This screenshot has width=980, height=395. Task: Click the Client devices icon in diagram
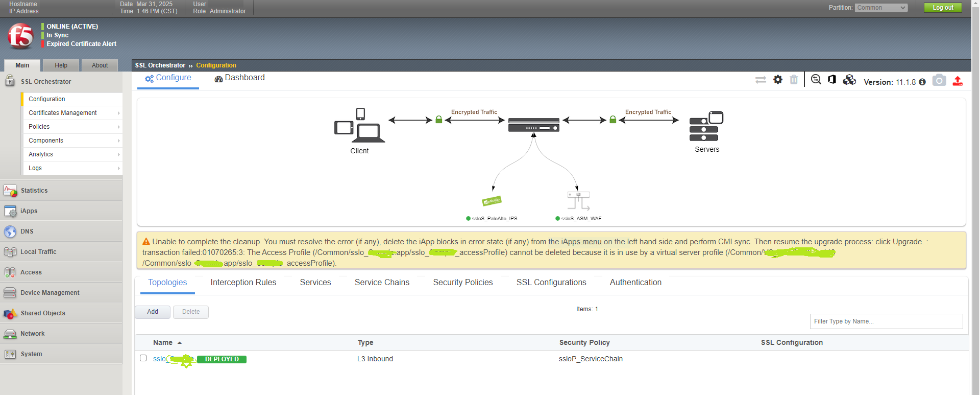[x=359, y=125]
